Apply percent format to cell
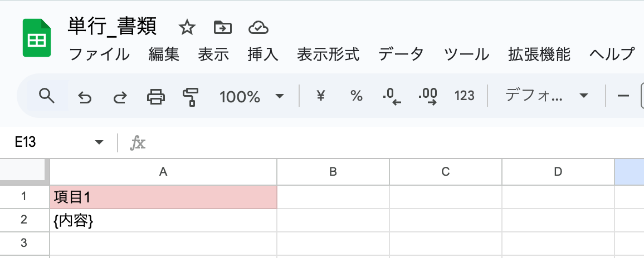Image resolution: width=644 pixels, height=258 pixels. tap(357, 96)
